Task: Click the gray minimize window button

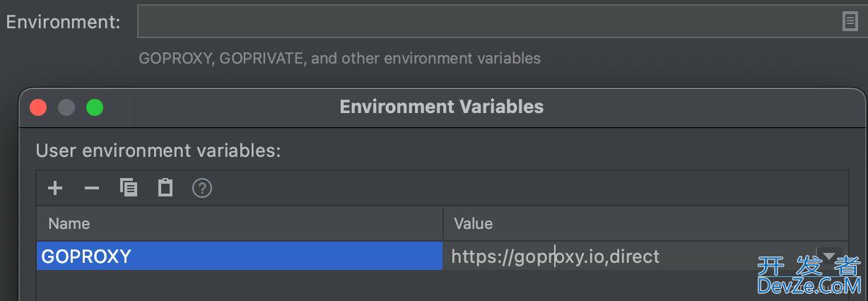Action: tap(66, 107)
